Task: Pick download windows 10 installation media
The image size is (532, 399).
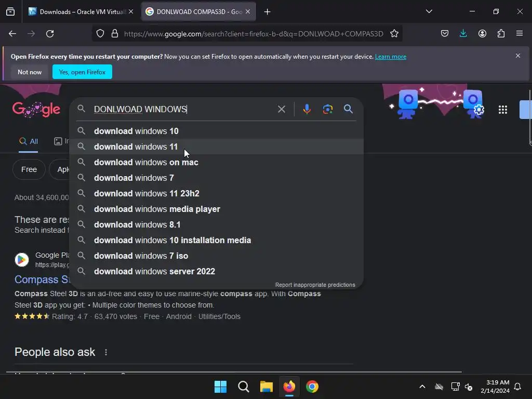Action: click(x=217, y=240)
